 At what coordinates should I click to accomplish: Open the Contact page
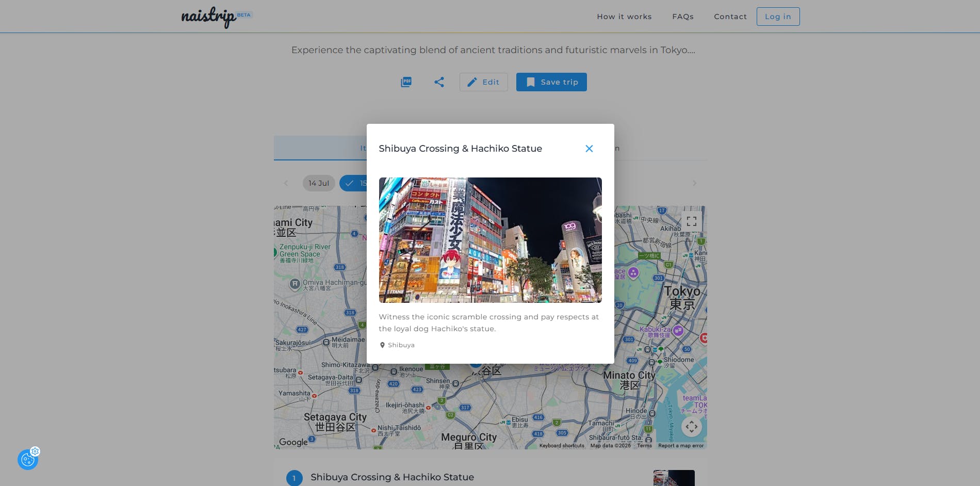pos(730,17)
